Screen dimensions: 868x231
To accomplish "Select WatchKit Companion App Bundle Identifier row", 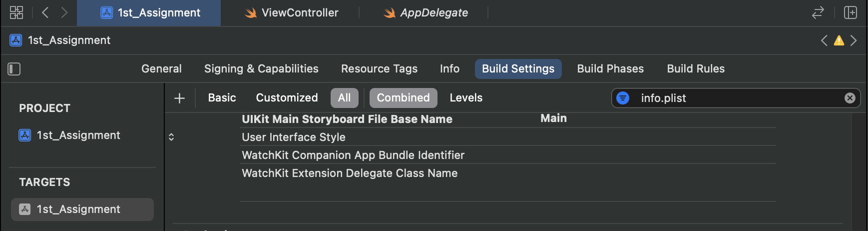I will point(508,155).
